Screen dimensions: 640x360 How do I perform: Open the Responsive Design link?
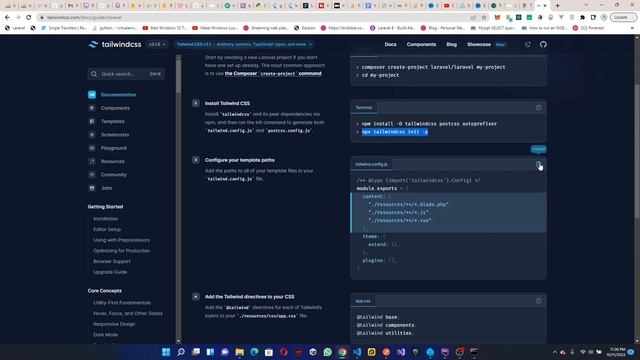coord(114,324)
